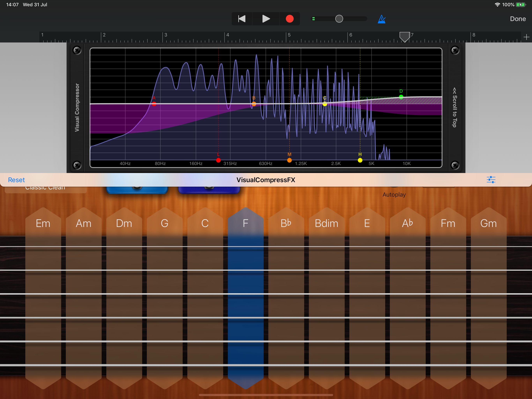Start recording with the red Record button
Viewport: 532px width, 399px height.
[290, 19]
